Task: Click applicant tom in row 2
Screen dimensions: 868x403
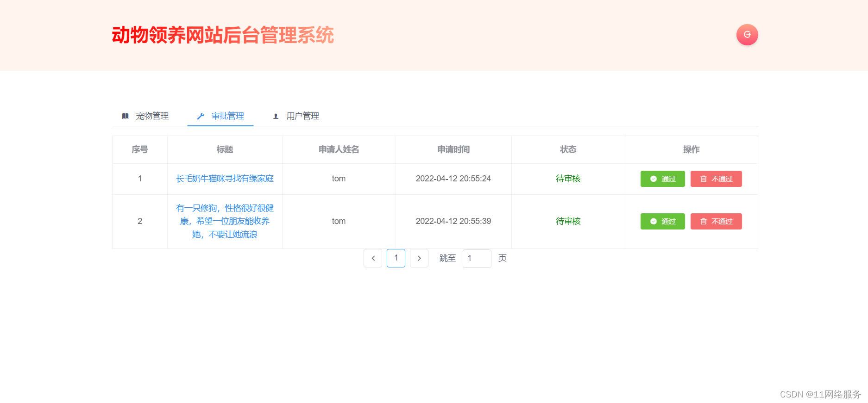Action: 339,221
